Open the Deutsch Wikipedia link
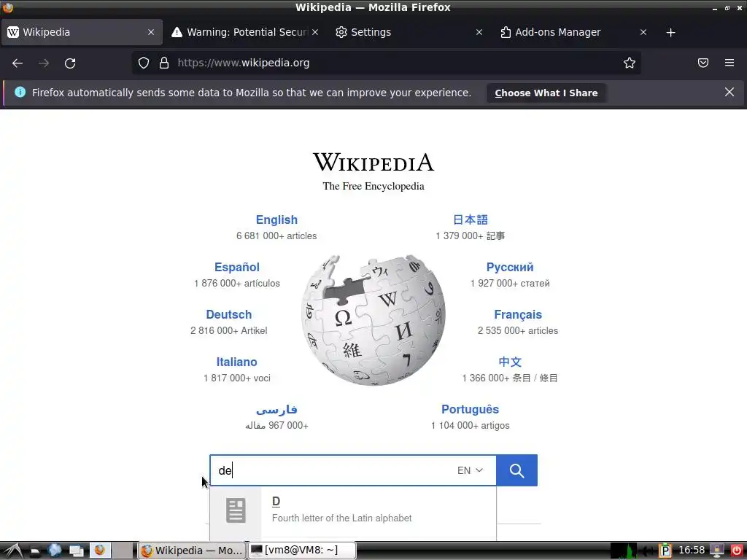The image size is (747, 560). pos(228,314)
